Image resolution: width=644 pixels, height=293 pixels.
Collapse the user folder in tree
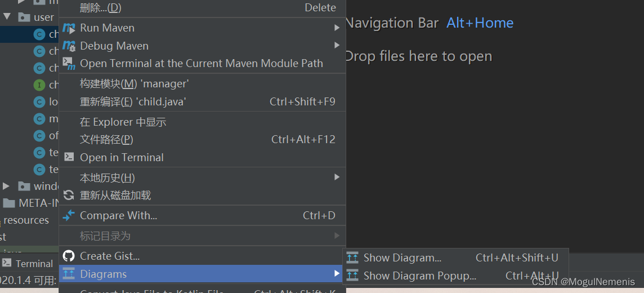[7, 17]
